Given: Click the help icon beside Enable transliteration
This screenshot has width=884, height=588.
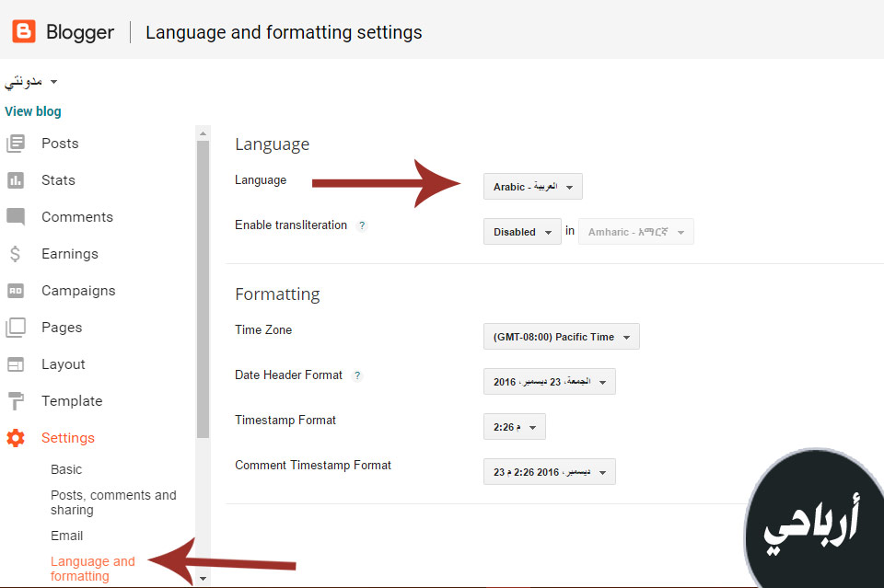Looking at the screenshot, I should pyautogui.click(x=362, y=225).
